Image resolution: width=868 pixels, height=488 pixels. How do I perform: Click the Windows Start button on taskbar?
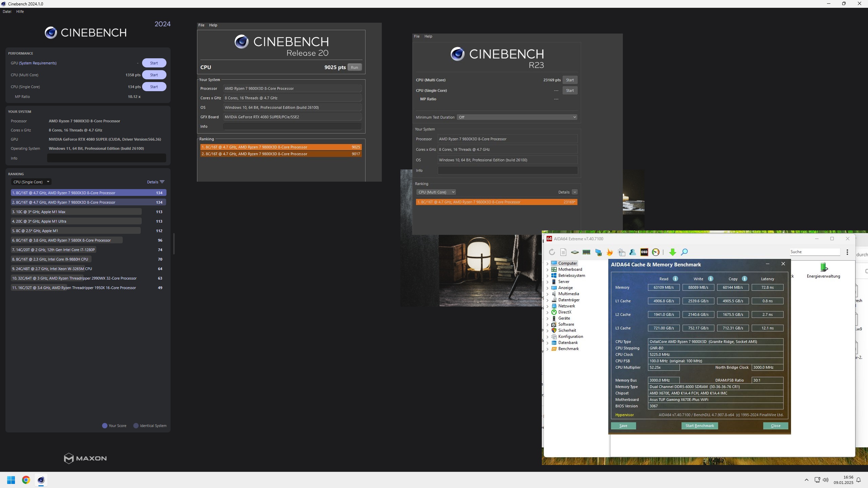(x=11, y=480)
